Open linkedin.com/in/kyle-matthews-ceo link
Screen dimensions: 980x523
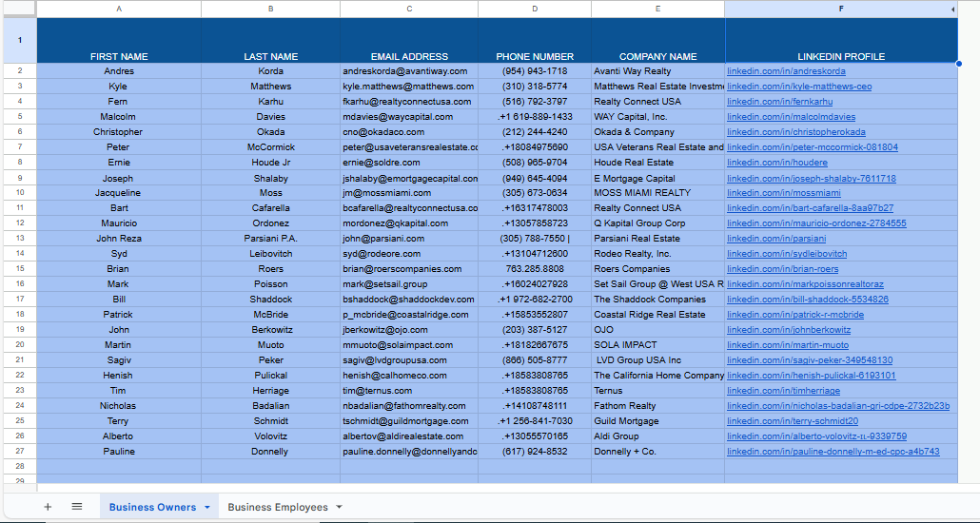point(799,87)
